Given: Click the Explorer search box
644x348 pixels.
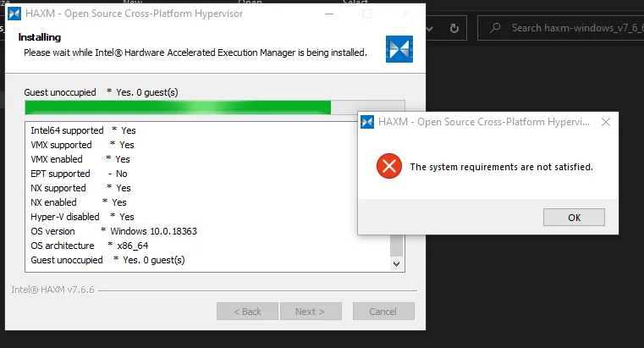Looking at the screenshot, I should (x=560, y=28).
